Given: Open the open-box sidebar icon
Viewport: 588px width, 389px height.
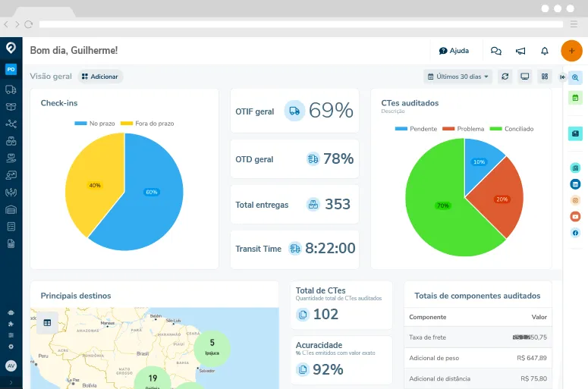Looking at the screenshot, I should [11, 107].
